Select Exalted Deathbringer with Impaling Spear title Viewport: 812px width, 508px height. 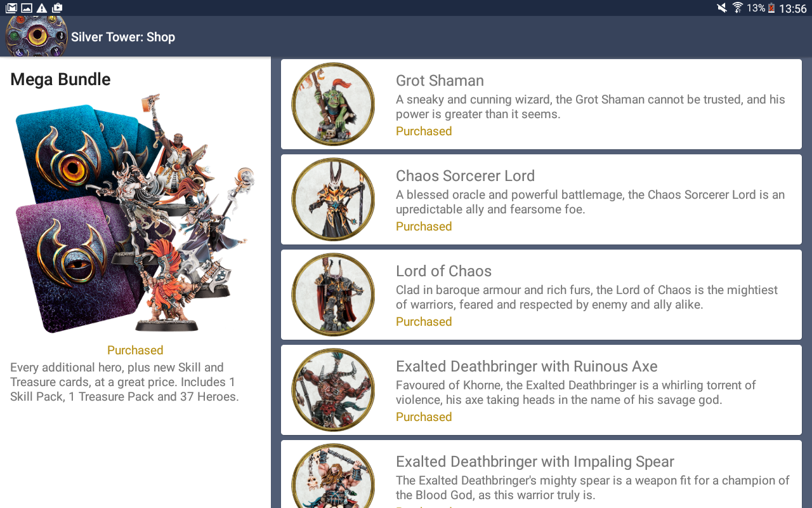click(x=535, y=462)
